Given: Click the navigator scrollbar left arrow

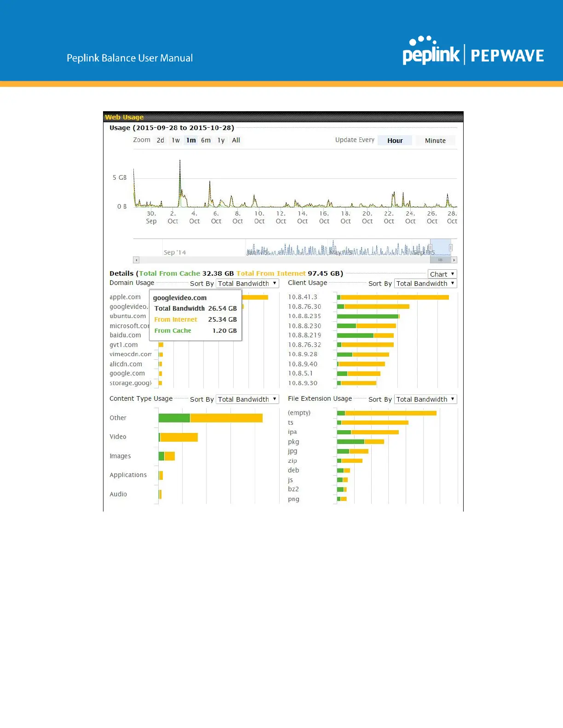Looking at the screenshot, I should tap(136, 260).
